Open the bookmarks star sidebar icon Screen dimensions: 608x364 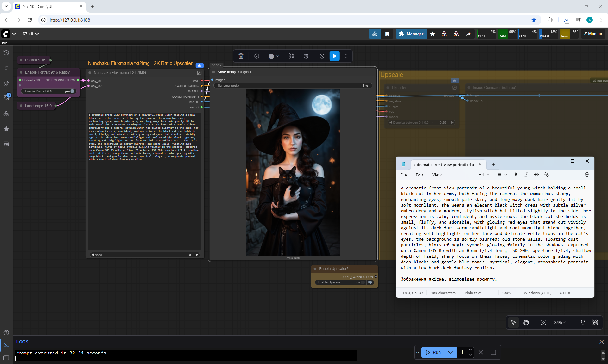[6, 129]
